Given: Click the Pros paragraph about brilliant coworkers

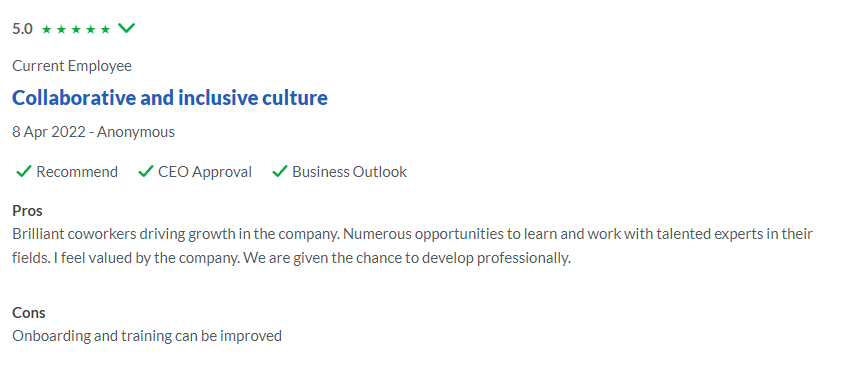Looking at the screenshot, I should [413, 246].
